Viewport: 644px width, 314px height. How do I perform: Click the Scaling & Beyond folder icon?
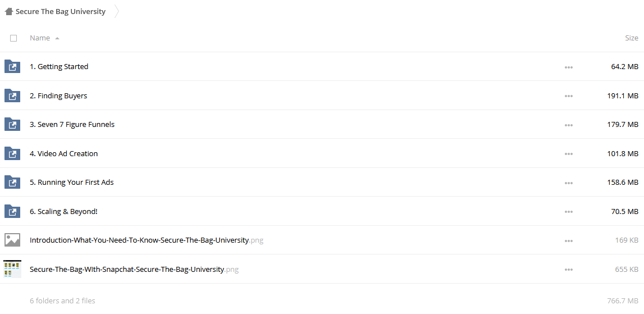(x=12, y=211)
